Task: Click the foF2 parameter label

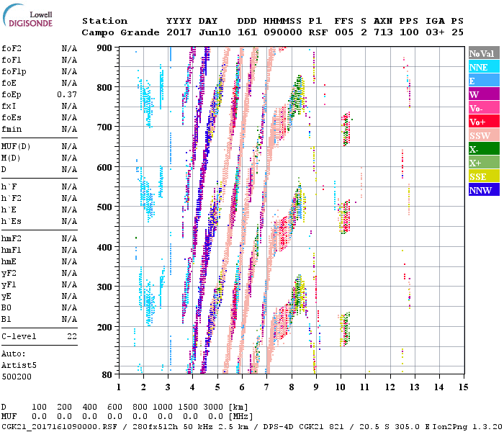Action: 12,48
